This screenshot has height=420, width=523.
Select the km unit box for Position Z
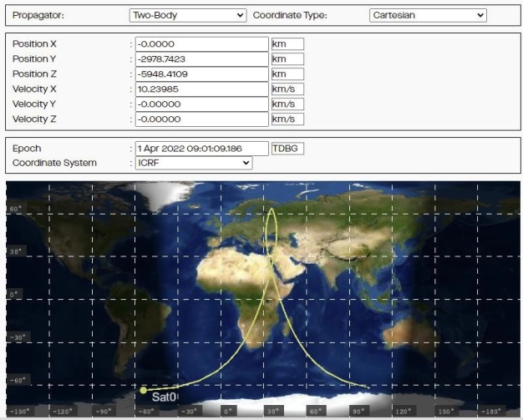(287, 73)
